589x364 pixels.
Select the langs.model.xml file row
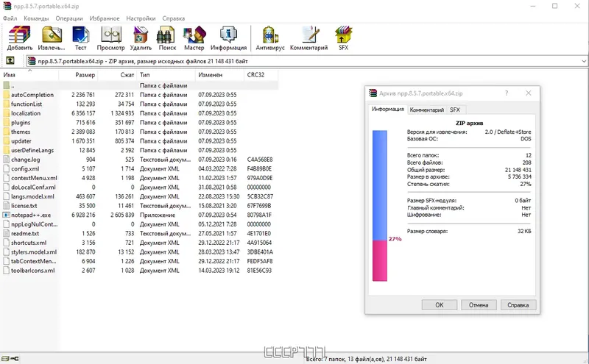tap(140, 196)
